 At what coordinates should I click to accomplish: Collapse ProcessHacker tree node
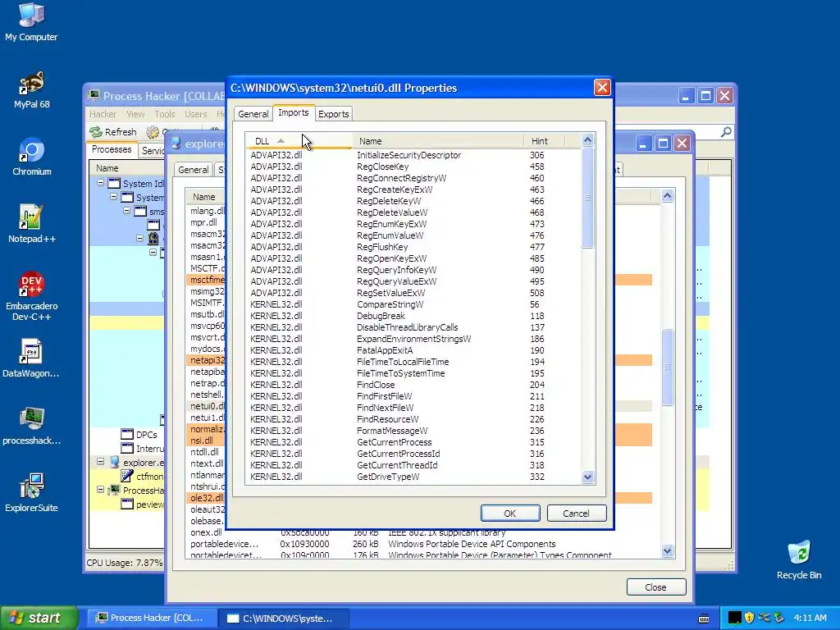[x=100, y=490]
